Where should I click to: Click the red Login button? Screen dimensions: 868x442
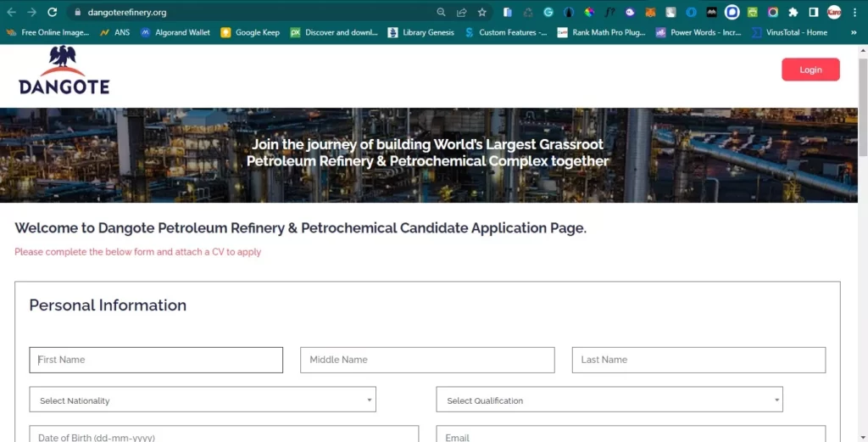[x=810, y=70]
